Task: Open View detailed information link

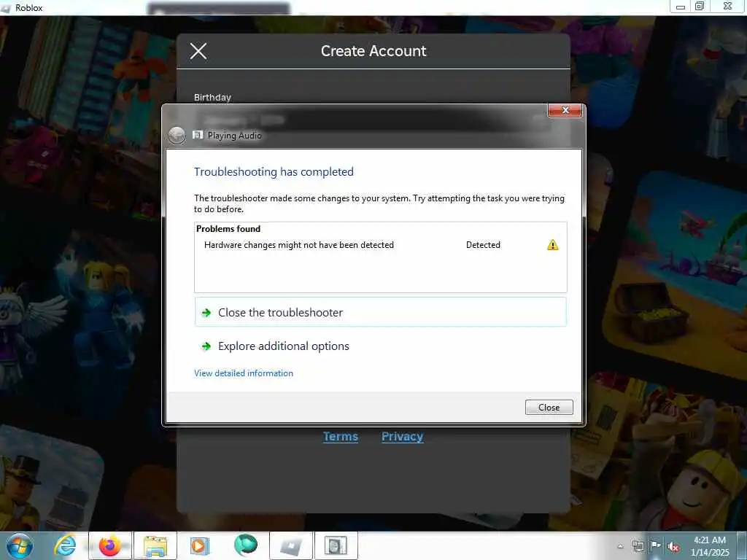Action: [244, 373]
